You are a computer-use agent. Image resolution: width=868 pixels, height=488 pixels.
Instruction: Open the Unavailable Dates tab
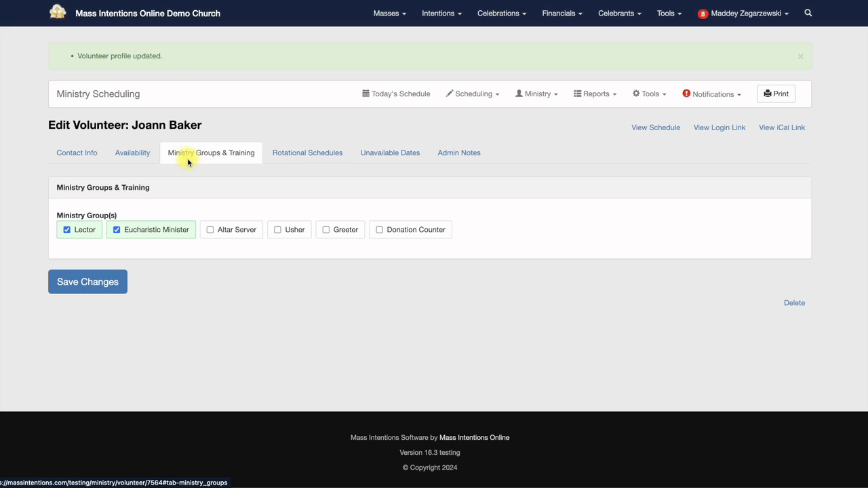tap(390, 153)
